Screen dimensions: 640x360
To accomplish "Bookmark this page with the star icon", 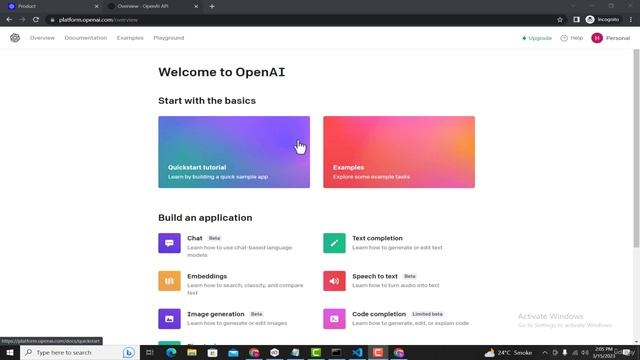I will point(560,20).
